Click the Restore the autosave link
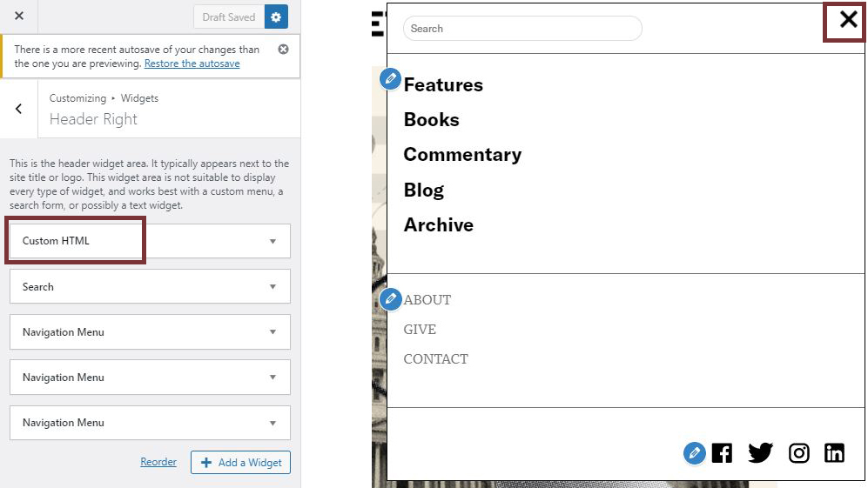 coord(192,64)
